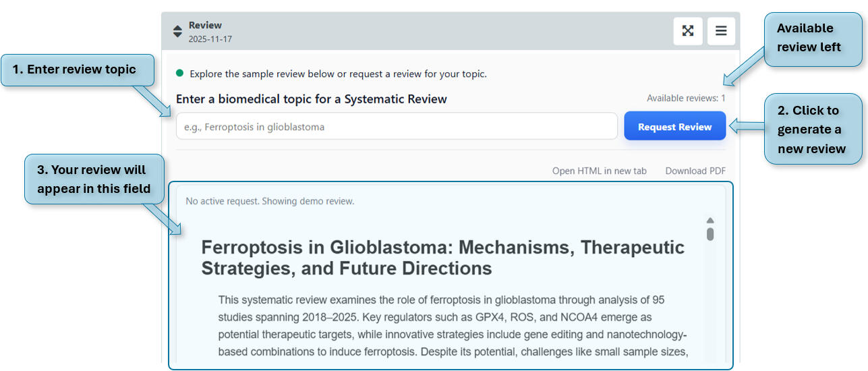868x371 pixels.
Task: Open the hamburger menu icon
Action: pos(721,31)
